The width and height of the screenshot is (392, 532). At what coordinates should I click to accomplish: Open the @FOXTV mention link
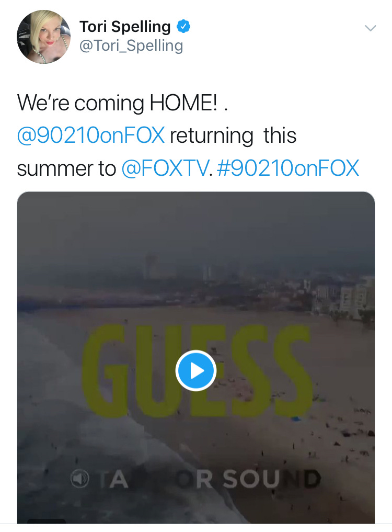[165, 168]
